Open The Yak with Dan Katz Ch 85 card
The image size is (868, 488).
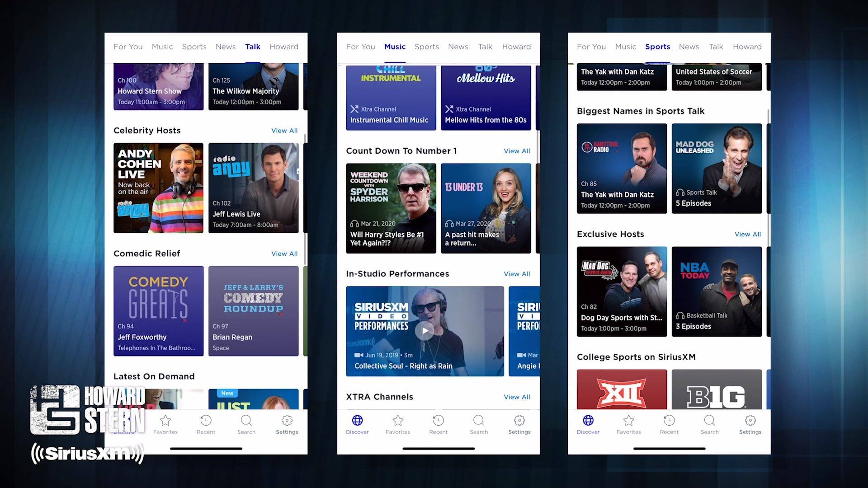coord(622,169)
